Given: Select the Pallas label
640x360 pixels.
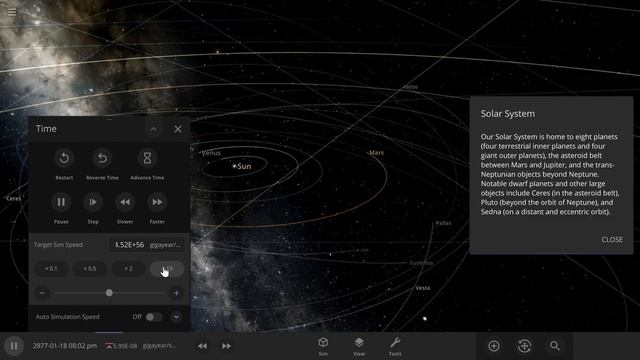Looking at the screenshot, I should point(443,223).
